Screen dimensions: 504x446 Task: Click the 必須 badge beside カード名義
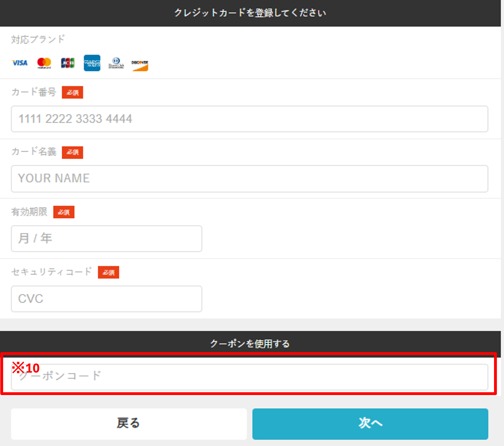72,152
